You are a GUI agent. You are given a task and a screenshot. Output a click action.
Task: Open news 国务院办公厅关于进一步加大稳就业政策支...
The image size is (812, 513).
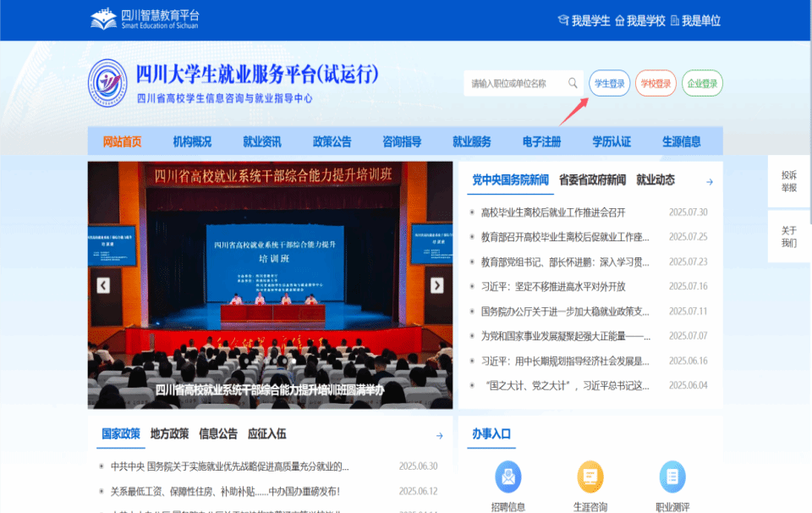coord(565,312)
